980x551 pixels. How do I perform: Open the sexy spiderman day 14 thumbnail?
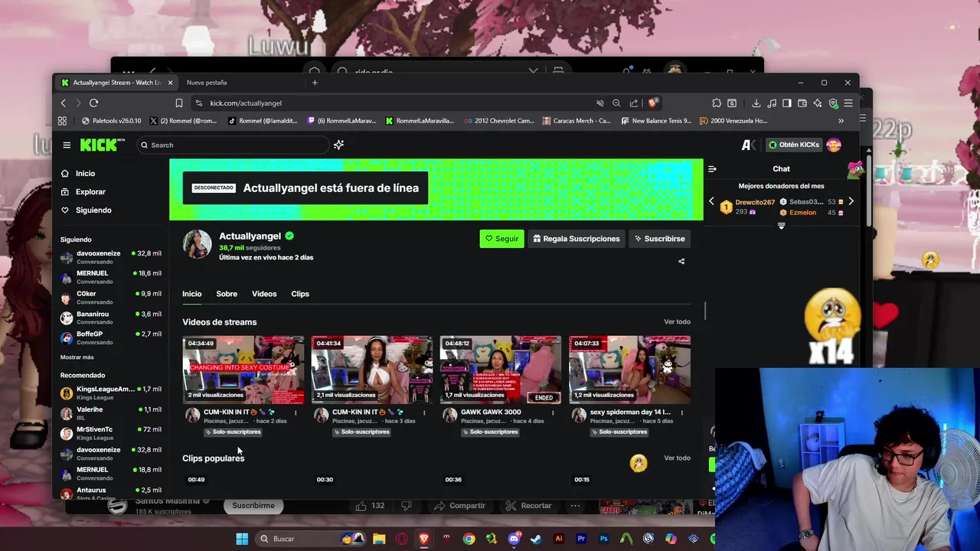[629, 370]
